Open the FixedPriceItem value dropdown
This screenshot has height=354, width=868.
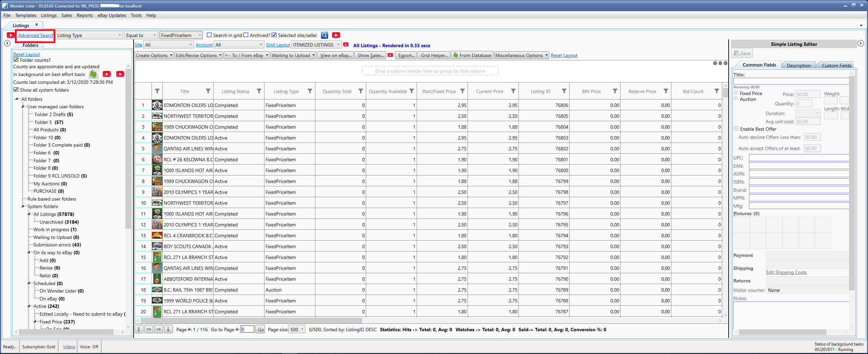[181, 35]
